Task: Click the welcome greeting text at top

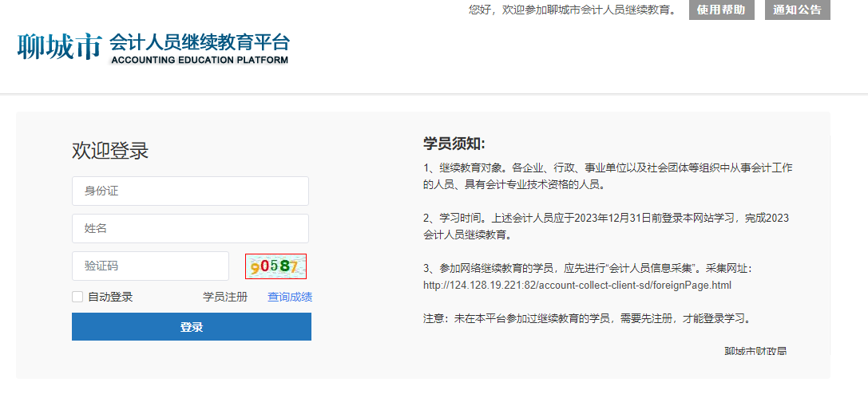Action: [572, 10]
